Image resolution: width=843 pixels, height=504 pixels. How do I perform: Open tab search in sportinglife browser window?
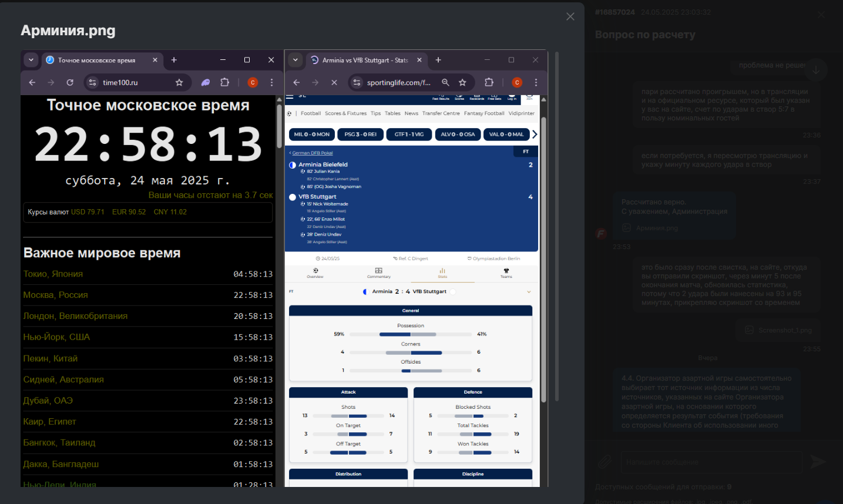295,60
